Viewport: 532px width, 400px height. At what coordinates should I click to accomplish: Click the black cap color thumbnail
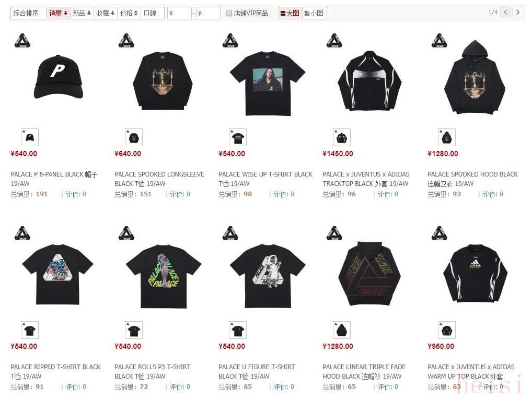coord(30,137)
